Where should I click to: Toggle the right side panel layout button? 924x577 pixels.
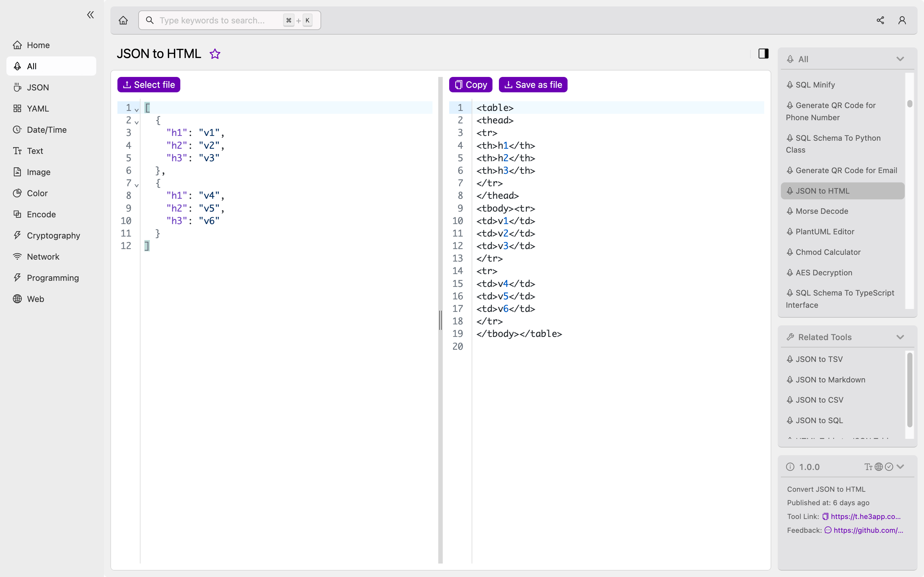coord(763,54)
